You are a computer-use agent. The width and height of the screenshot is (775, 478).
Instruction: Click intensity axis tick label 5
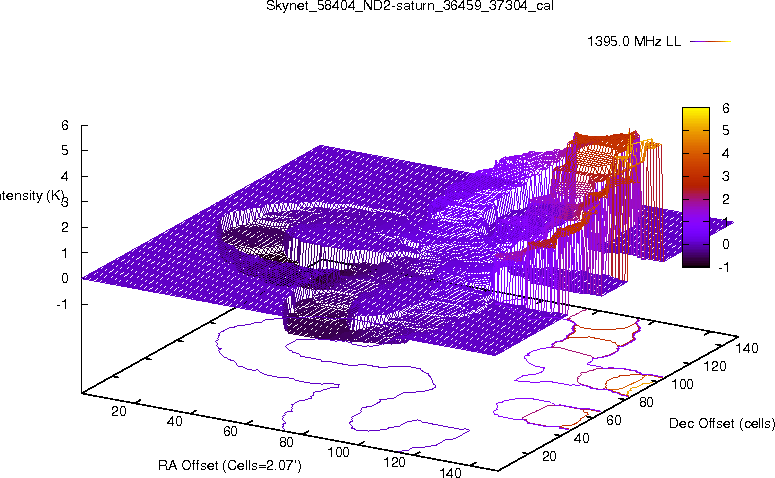(65, 150)
